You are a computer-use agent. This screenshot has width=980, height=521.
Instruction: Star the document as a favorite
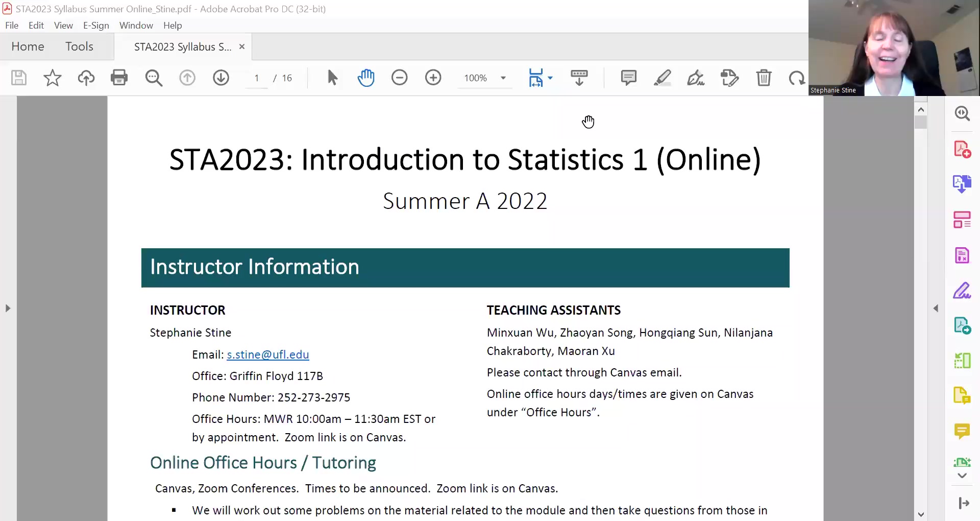pos(52,78)
